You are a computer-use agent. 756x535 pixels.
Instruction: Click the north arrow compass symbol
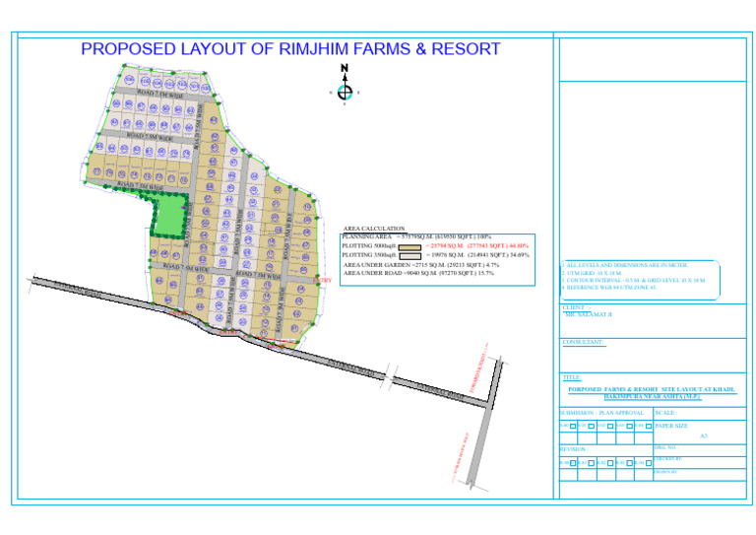[345, 84]
